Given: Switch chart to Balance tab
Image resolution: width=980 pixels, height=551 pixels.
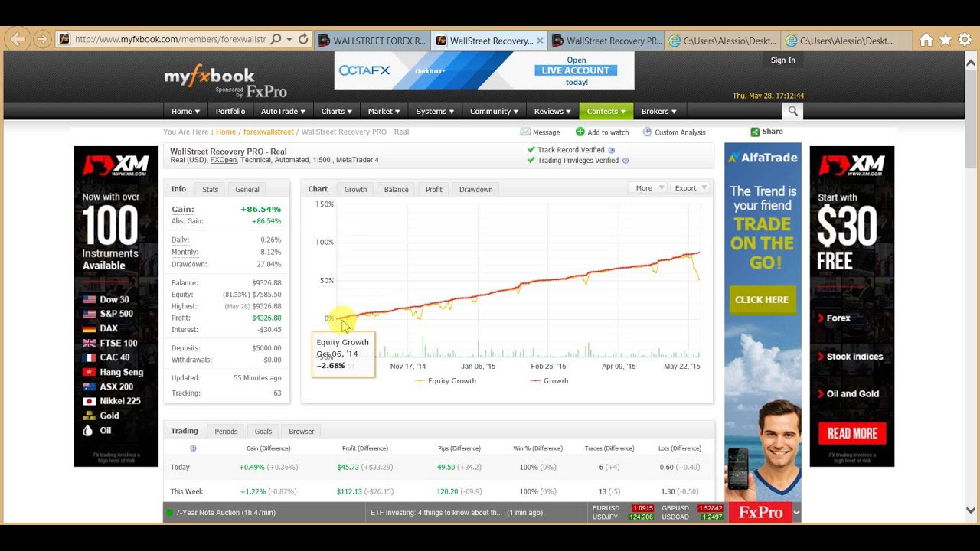Looking at the screenshot, I should pos(397,189).
